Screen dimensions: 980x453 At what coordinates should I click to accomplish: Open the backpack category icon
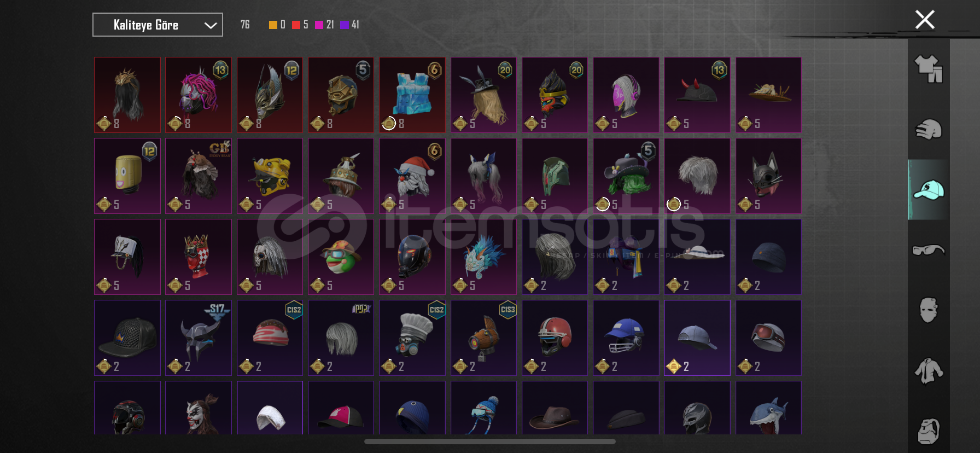[x=929, y=431]
